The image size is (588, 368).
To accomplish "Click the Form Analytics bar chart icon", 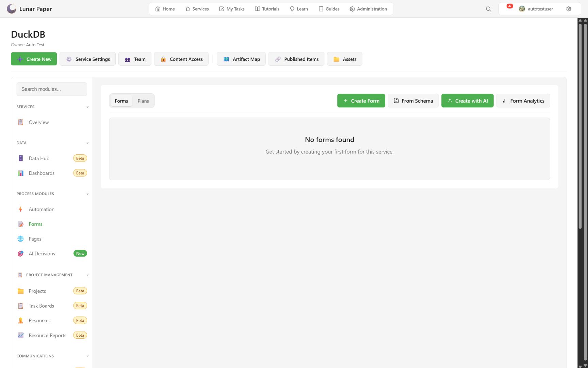I will pos(505,101).
